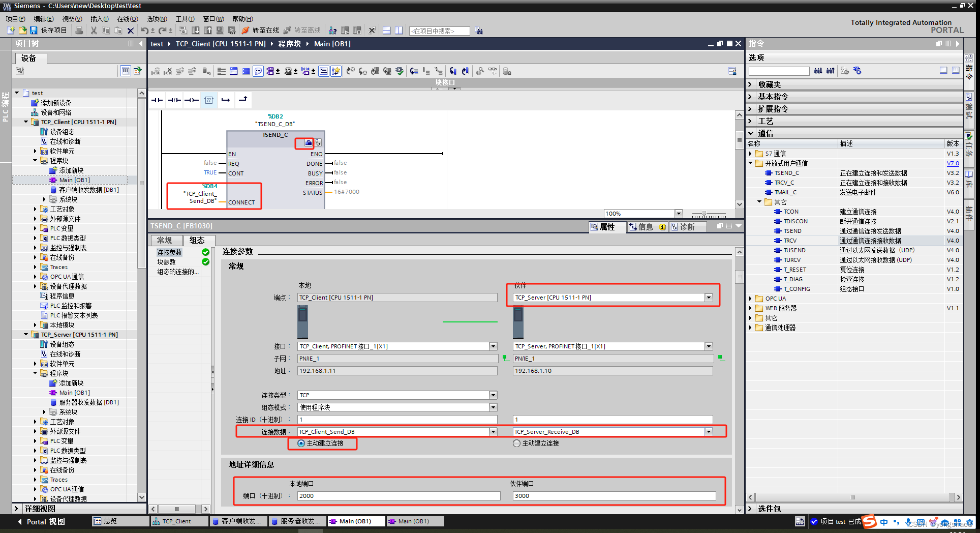Insert normally open contact instruction

point(157,100)
